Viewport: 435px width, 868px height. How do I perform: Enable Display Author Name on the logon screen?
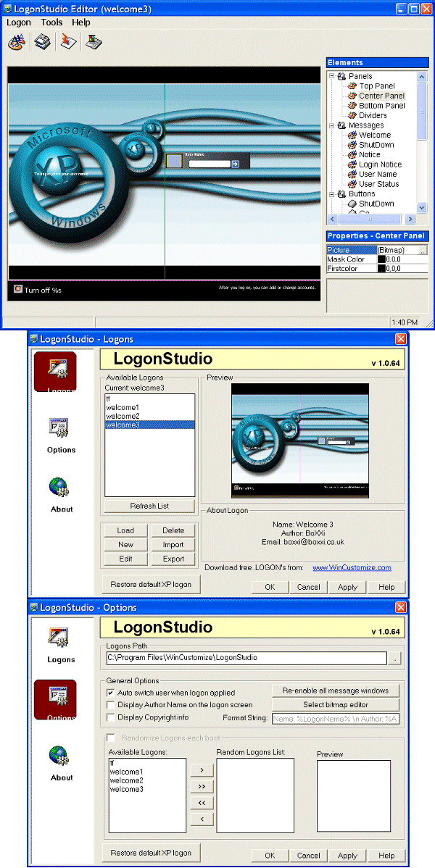click(110, 705)
